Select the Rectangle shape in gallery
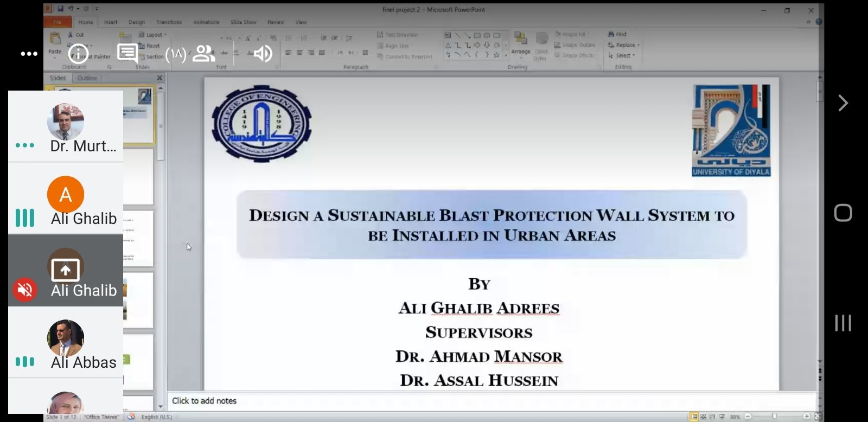Viewport: 868px width, 422px height. coord(477,35)
